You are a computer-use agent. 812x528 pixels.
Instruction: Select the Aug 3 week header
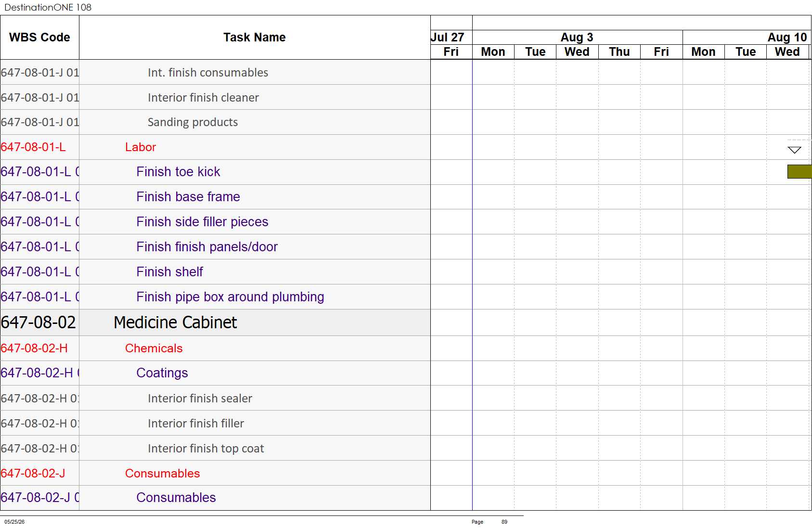tap(577, 37)
